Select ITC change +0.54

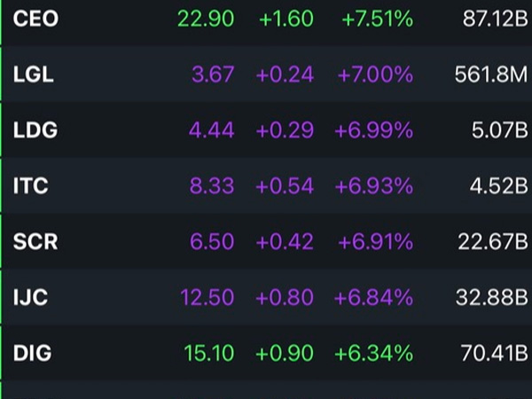pyautogui.click(x=285, y=186)
